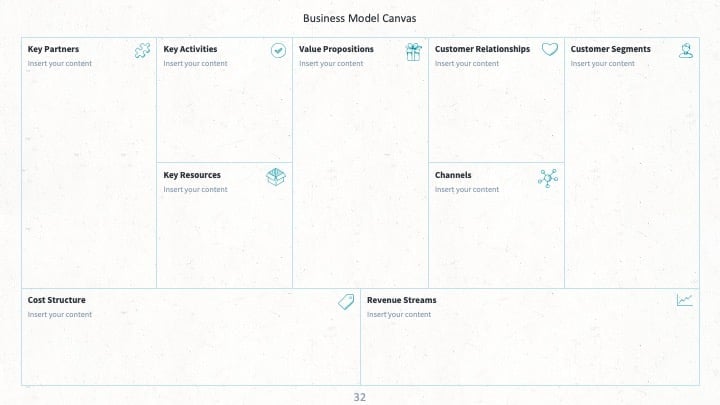Select the checkmark icon in Key Activities

click(x=278, y=51)
